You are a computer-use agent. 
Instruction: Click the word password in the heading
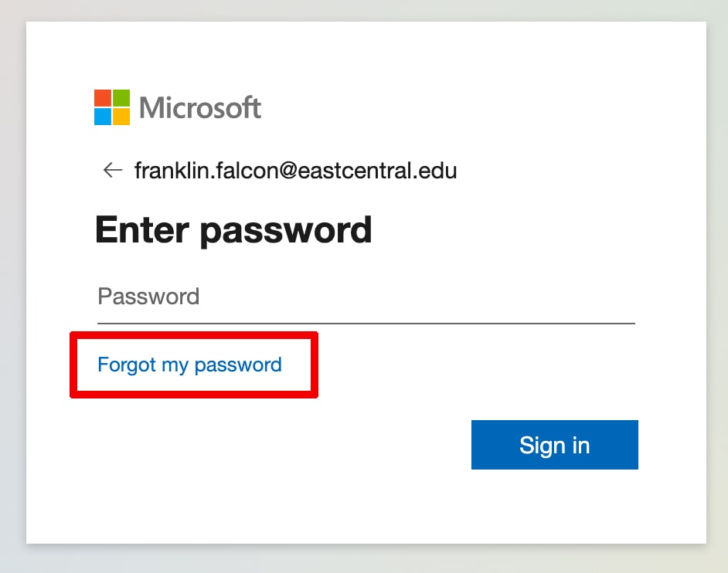tap(286, 231)
